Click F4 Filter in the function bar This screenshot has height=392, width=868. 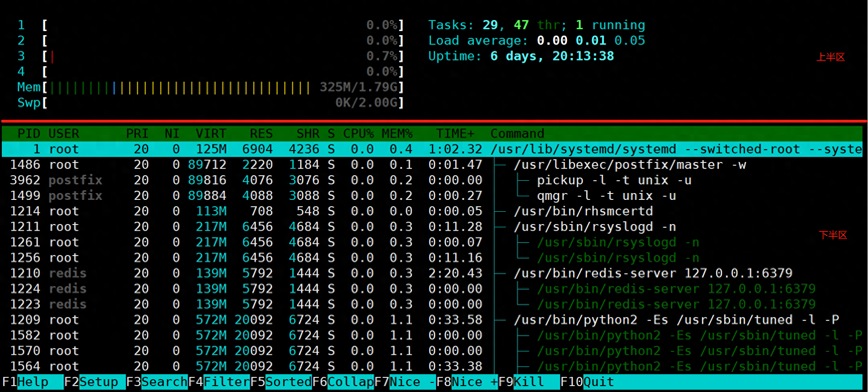coord(218,382)
